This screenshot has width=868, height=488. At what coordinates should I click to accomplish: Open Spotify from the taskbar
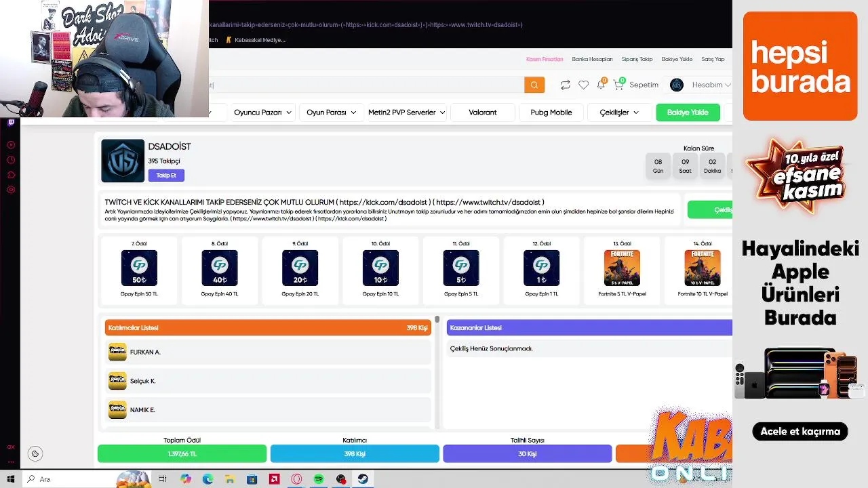319,479
